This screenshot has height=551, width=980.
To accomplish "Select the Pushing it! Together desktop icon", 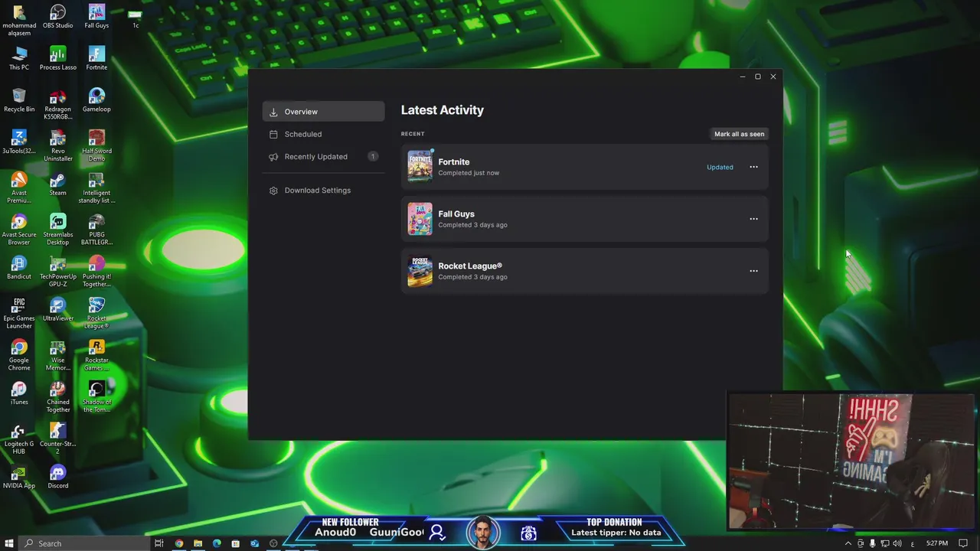I will tap(96, 272).
